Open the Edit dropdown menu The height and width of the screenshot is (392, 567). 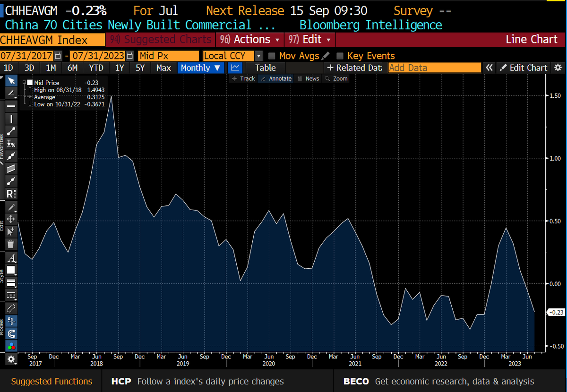(311, 39)
